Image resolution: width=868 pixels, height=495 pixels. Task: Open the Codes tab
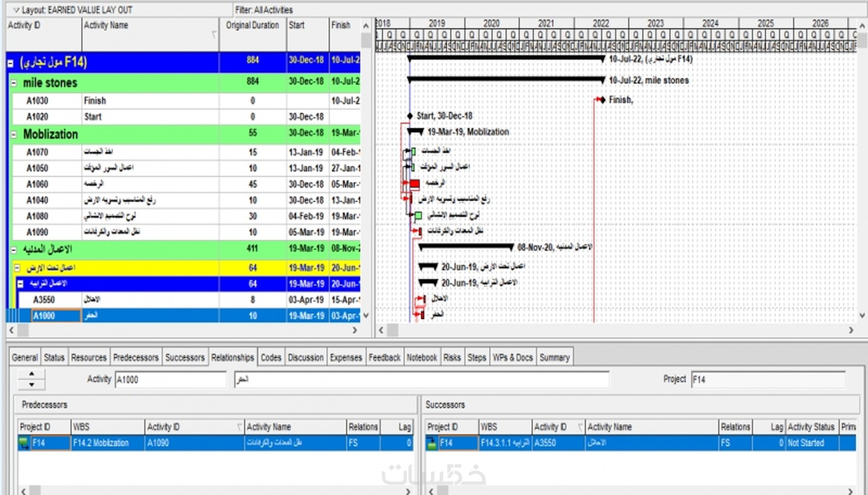pos(271,357)
